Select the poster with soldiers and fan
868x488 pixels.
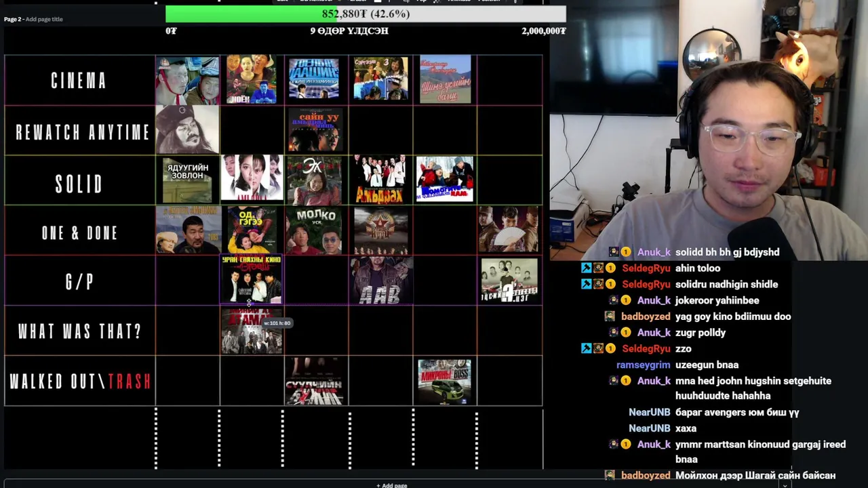pyautogui.click(x=509, y=230)
